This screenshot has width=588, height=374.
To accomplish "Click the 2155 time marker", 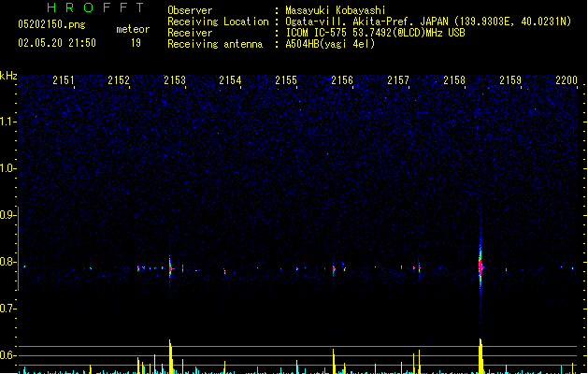I will (x=286, y=80).
